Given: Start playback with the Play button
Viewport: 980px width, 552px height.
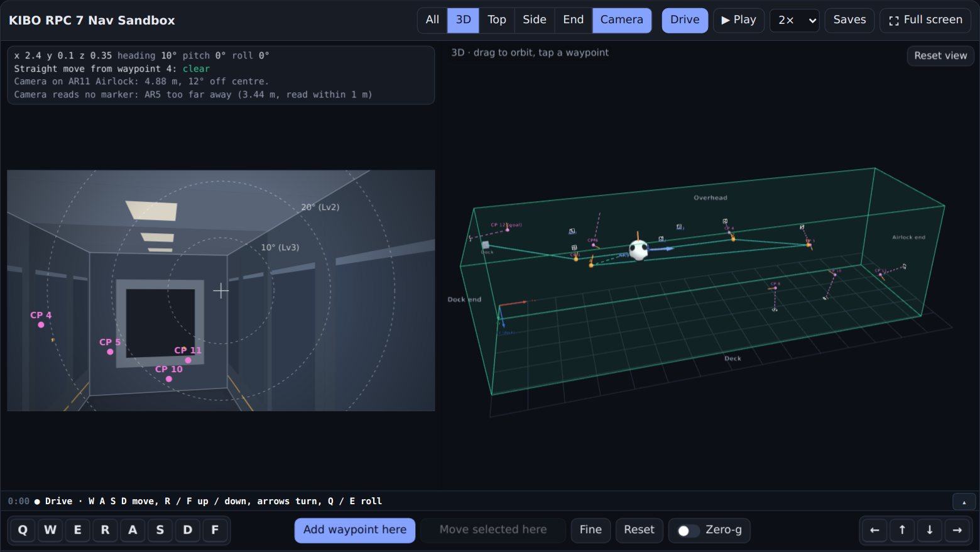Looking at the screenshot, I should click(739, 20).
